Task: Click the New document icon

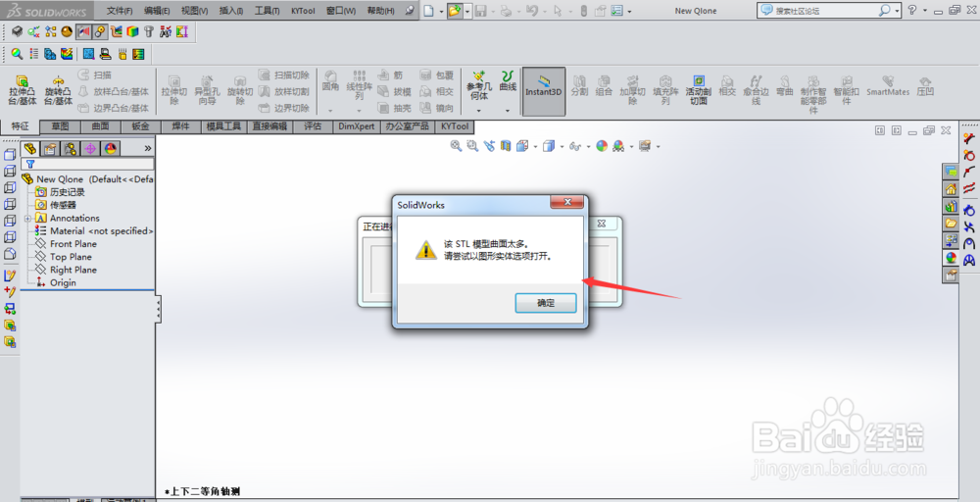Action: coord(428,11)
